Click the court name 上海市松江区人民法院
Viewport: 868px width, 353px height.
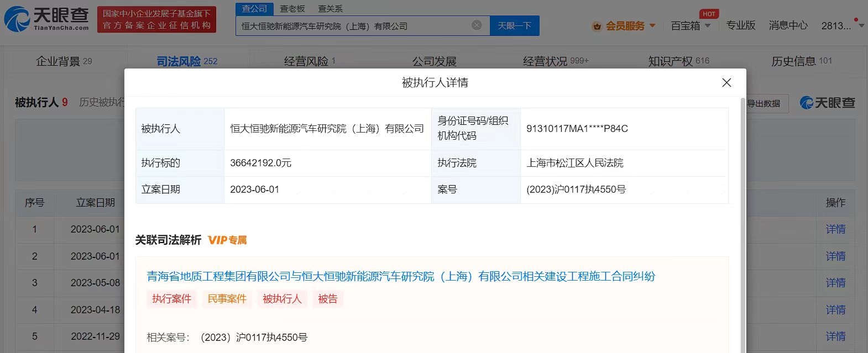coord(575,163)
